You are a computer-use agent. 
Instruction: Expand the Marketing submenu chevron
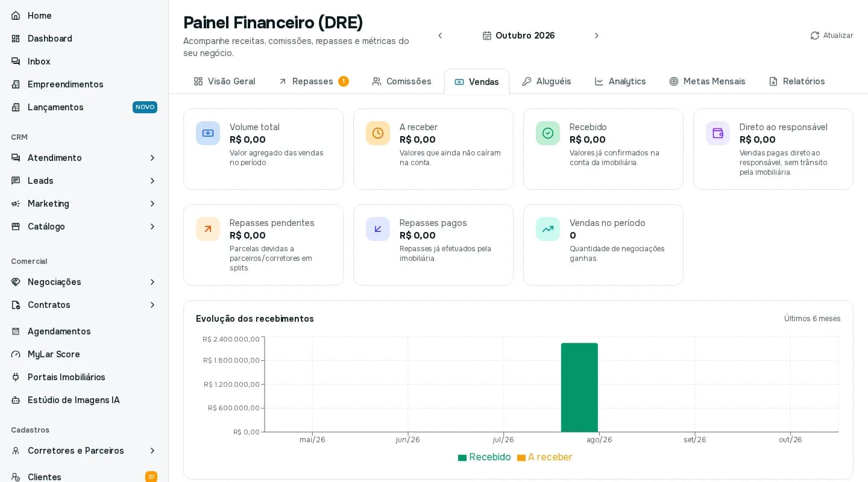pyautogui.click(x=153, y=204)
